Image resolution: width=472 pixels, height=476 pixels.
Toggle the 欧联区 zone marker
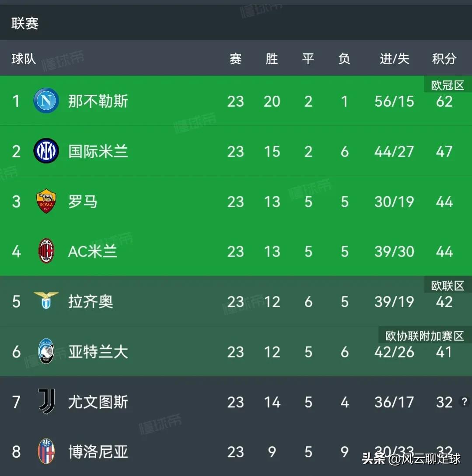pos(447,285)
